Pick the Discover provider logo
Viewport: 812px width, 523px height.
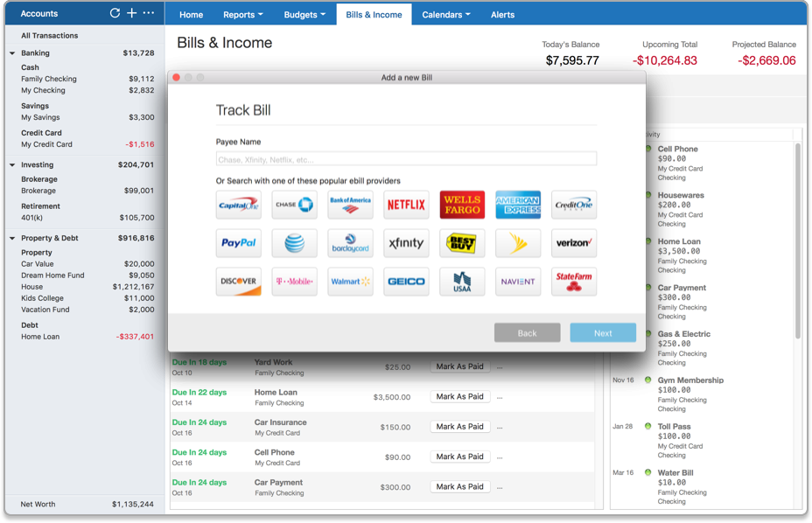(x=239, y=281)
